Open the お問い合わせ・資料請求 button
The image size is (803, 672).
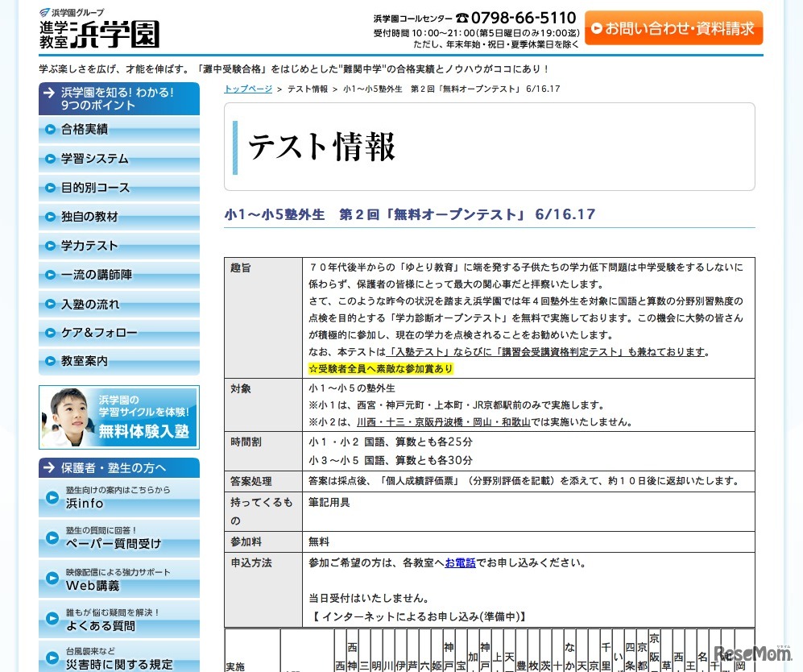coord(673,27)
